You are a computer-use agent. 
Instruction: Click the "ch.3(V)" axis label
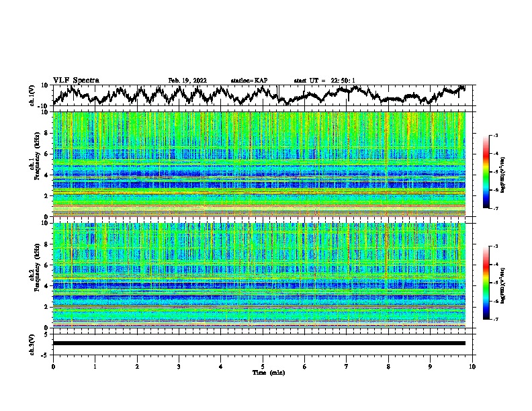tap(32, 345)
